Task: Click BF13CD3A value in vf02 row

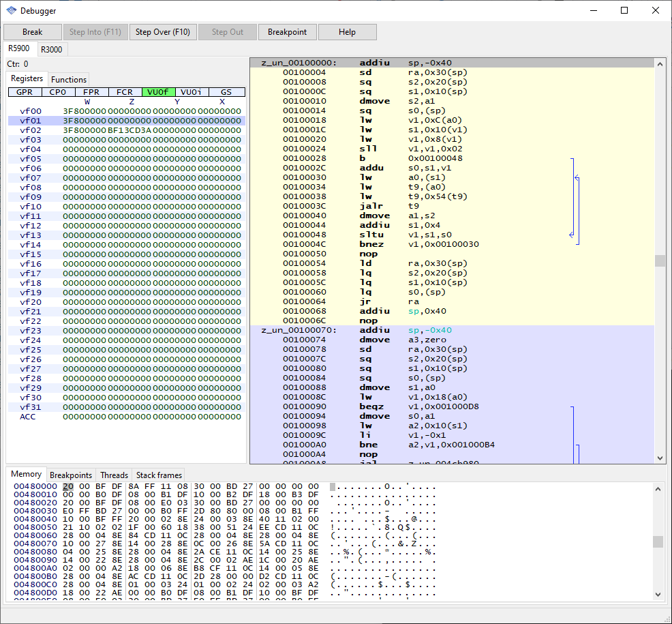Action: 129,130
